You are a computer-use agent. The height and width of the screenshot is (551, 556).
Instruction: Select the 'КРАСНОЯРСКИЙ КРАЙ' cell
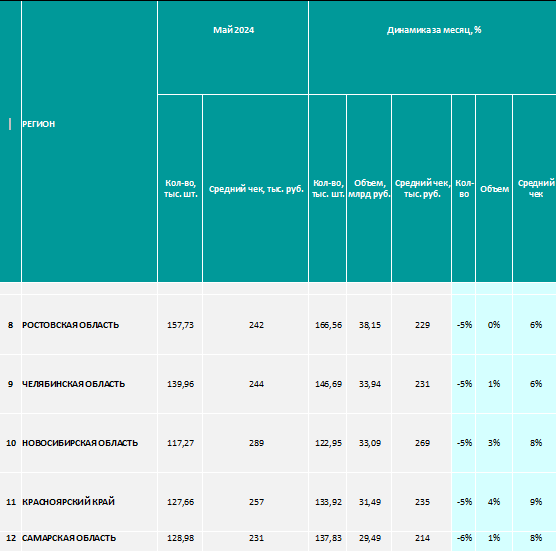point(89,502)
